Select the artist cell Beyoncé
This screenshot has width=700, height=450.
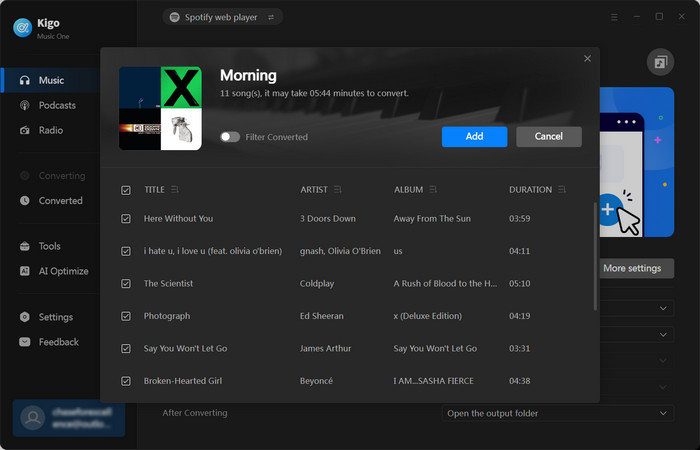[316, 381]
